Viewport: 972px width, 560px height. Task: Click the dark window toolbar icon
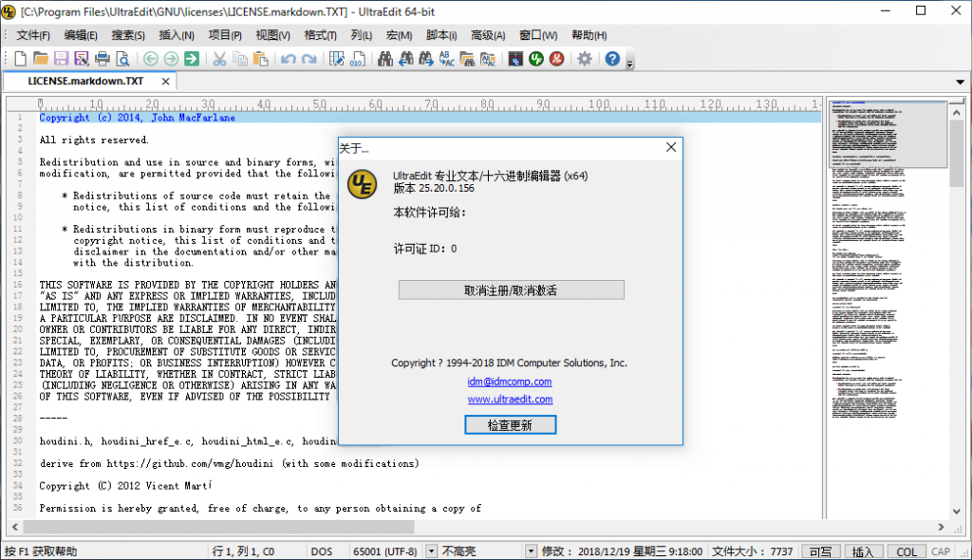coord(515,59)
